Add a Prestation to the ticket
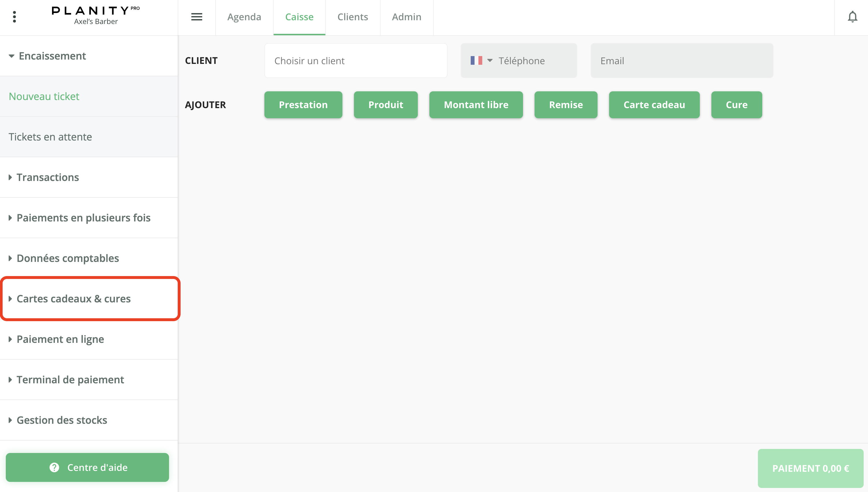868x492 pixels. 303,105
